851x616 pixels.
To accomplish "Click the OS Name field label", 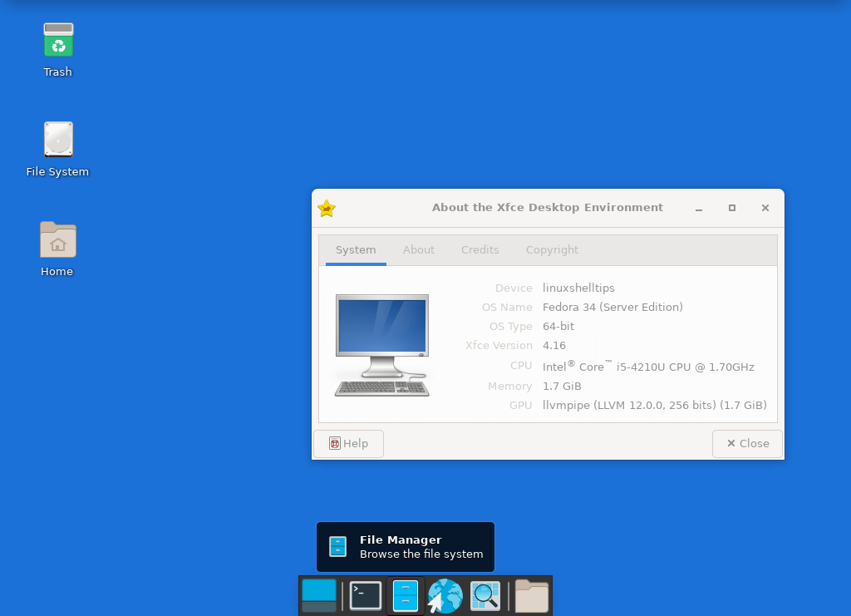I will [507, 308].
